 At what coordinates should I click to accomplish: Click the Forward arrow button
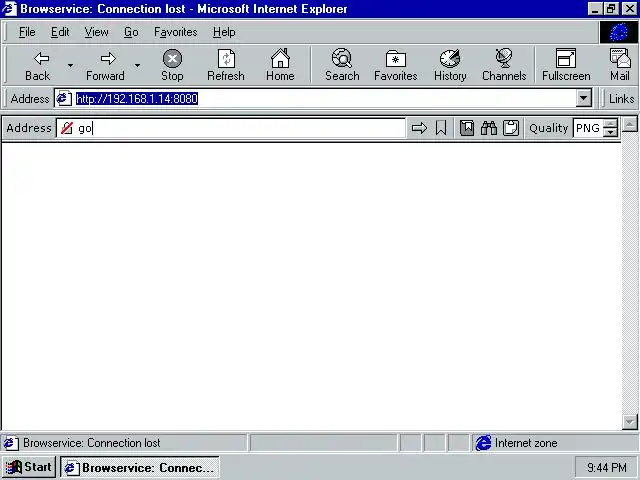[105, 65]
